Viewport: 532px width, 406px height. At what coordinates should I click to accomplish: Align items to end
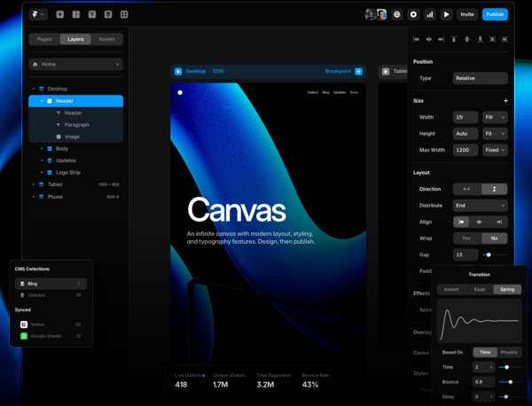[498, 222]
